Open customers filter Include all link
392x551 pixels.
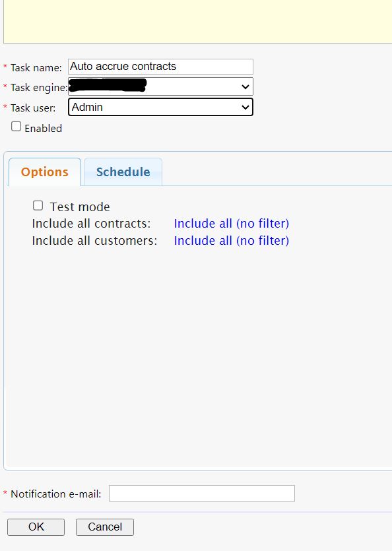(x=232, y=241)
